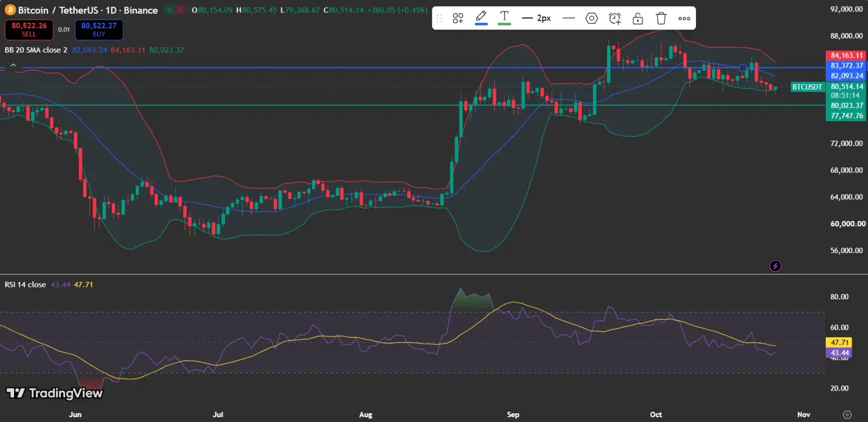The width and height of the screenshot is (868, 422).
Task: Collapse the indicator legend chevron arrow
Action: [x=13, y=65]
